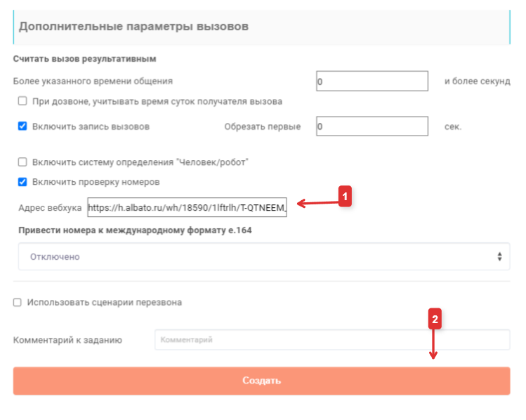
Task: Tick the 'Использовать сценарии перезвона' checkbox
Action: tap(17, 302)
